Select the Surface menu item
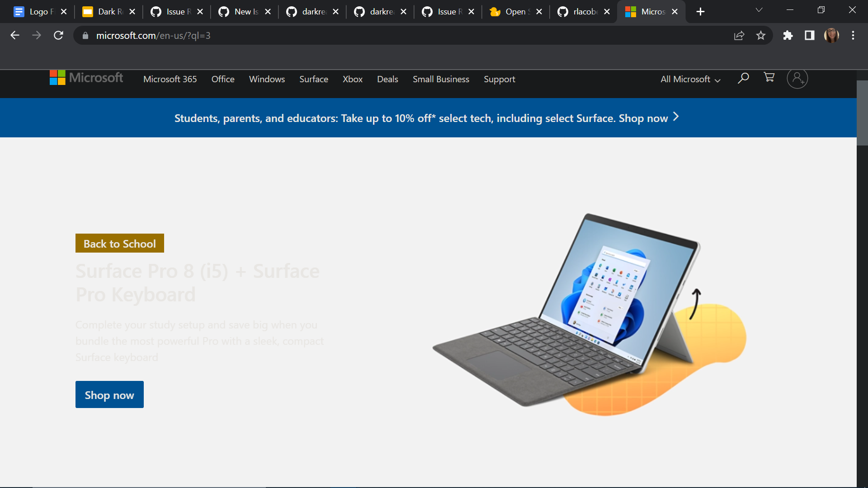This screenshot has width=868, height=488. [314, 79]
